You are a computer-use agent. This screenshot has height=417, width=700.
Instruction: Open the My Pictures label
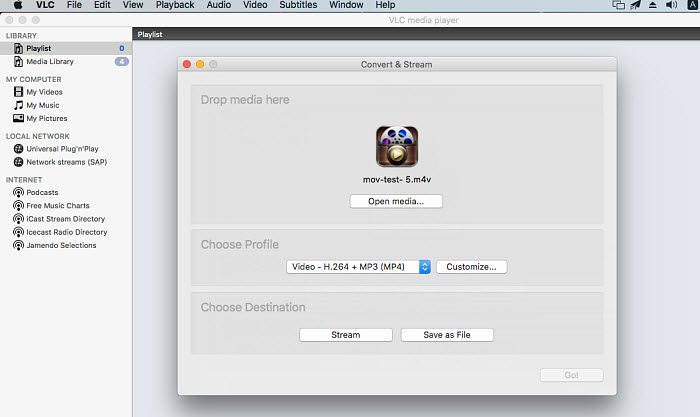[x=47, y=118]
